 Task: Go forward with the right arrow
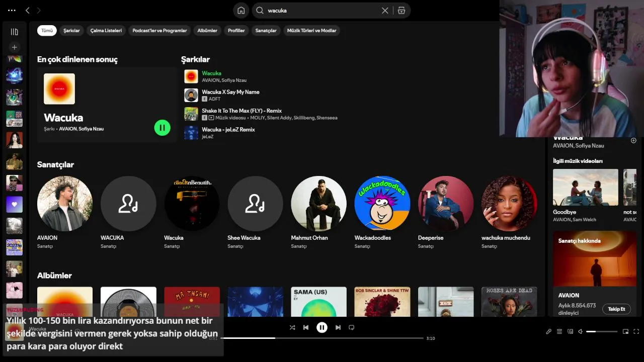39,10
